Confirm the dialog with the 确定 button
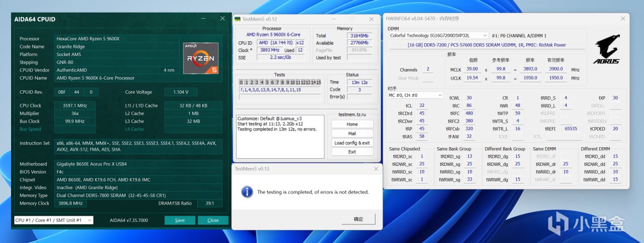 coord(358,219)
